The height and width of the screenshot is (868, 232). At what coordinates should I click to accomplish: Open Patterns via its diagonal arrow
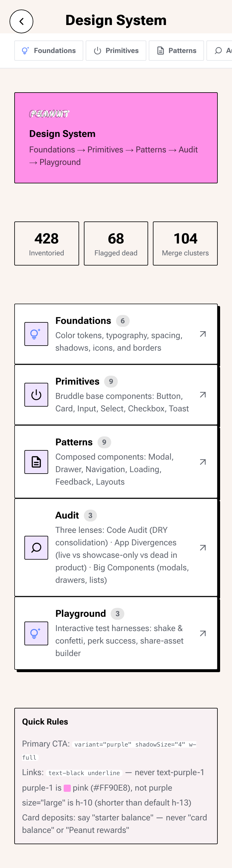click(203, 462)
